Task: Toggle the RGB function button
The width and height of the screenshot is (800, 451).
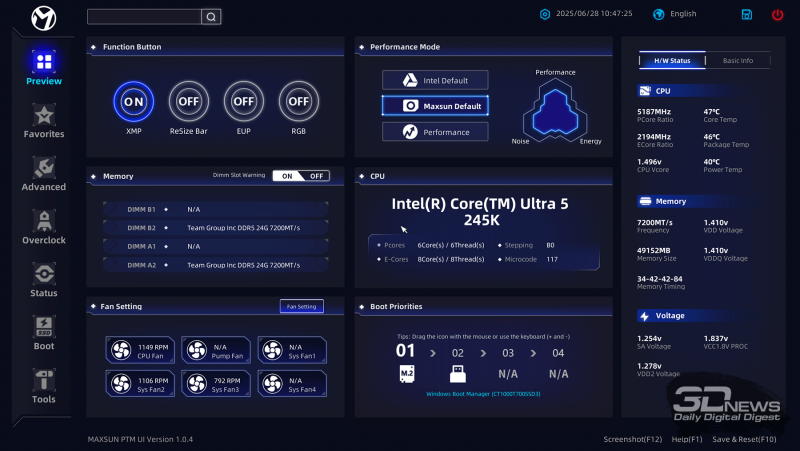Action: click(298, 102)
